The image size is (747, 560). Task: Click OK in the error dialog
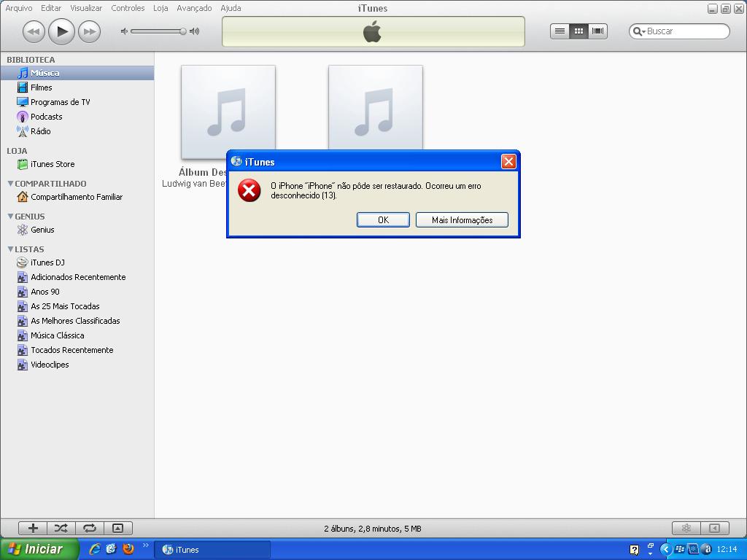point(383,220)
